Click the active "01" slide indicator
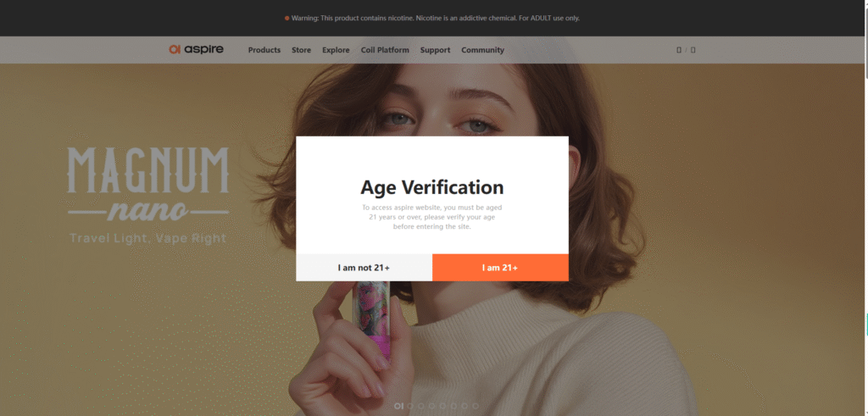Screen dimensions: 868x416 tap(399, 407)
